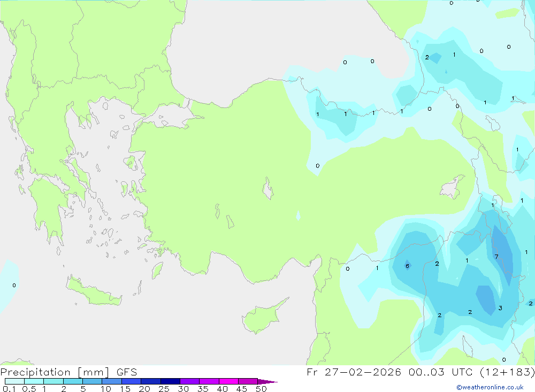The image size is (535, 392).
Task: Click the above-50 mm arrow tip of legend
Action: click(x=267, y=381)
